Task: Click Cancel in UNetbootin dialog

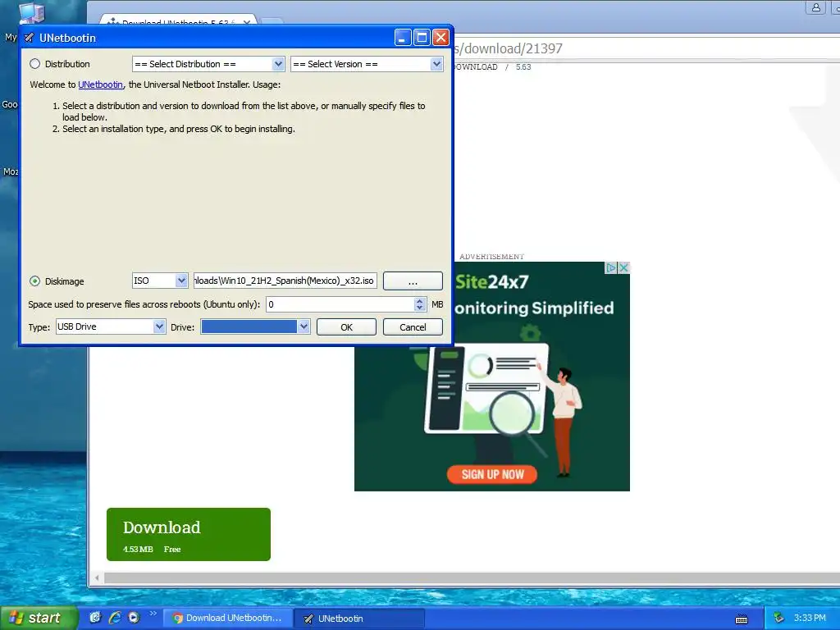Action: coord(413,326)
